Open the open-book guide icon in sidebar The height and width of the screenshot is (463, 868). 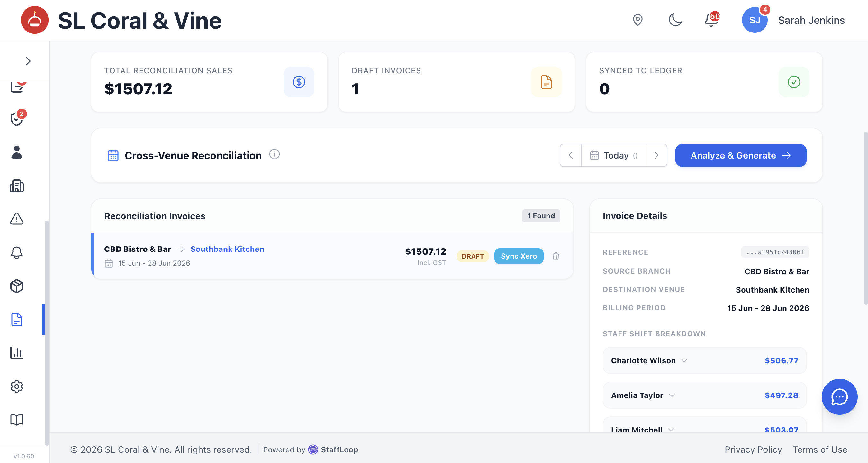pyautogui.click(x=16, y=420)
